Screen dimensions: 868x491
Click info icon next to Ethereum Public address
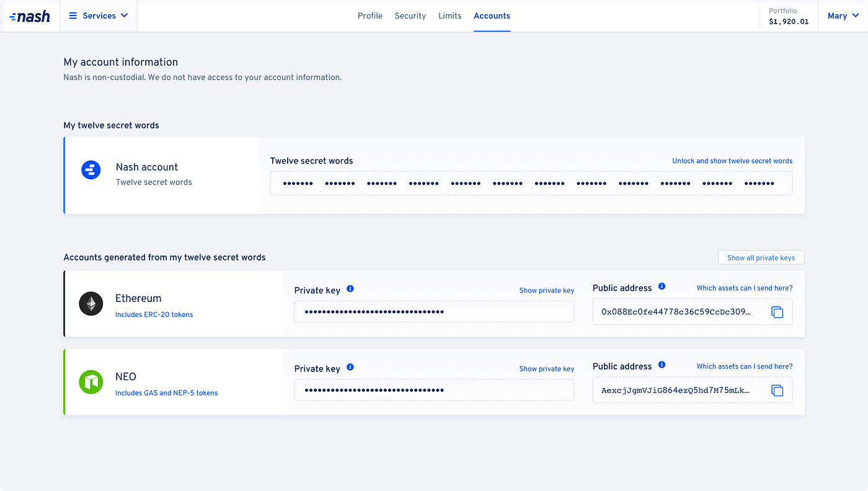[662, 286]
